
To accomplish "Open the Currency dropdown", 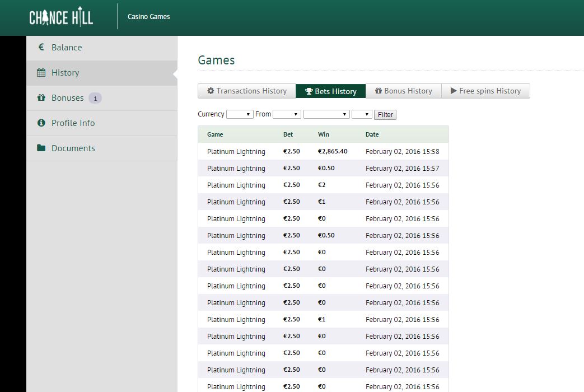I will tap(240, 114).
